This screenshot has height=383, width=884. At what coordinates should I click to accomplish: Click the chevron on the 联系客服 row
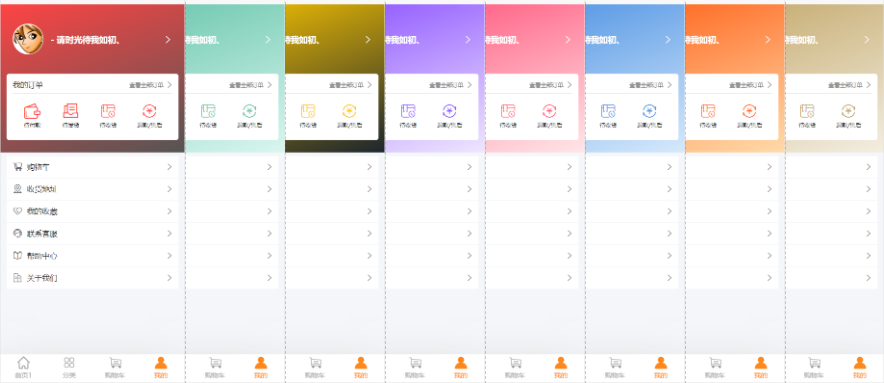pos(169,233)
